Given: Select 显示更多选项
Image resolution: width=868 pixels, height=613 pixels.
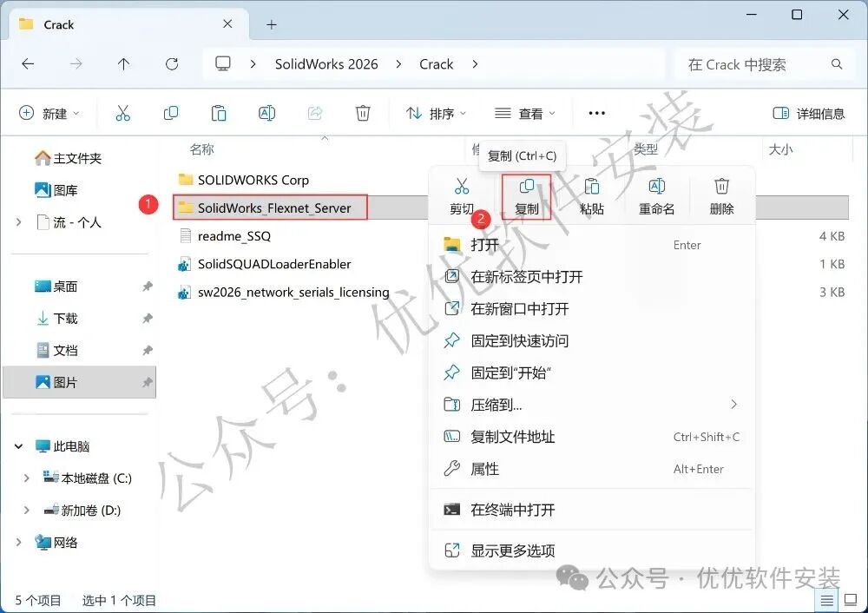Looking at the screenshot, I should [x=592, y=551].
